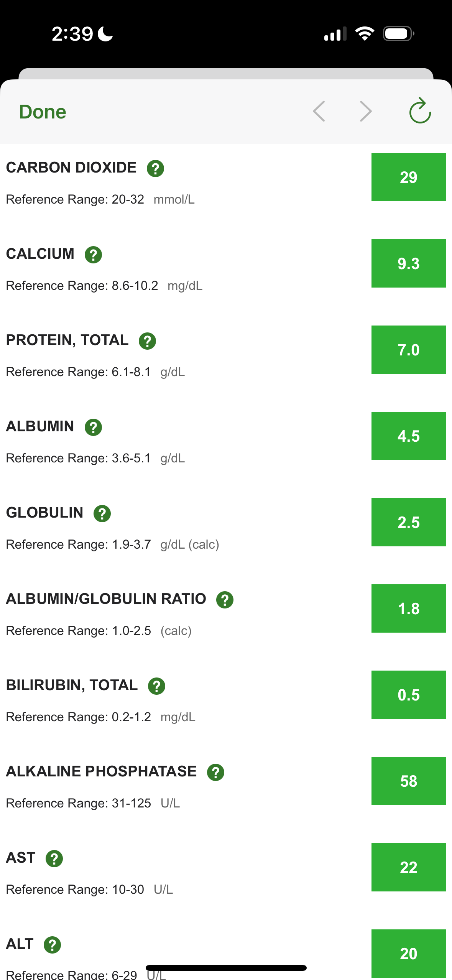Viewport: 452px width, 980px height.
Task: Open the AST help icon
Action: 54,858
